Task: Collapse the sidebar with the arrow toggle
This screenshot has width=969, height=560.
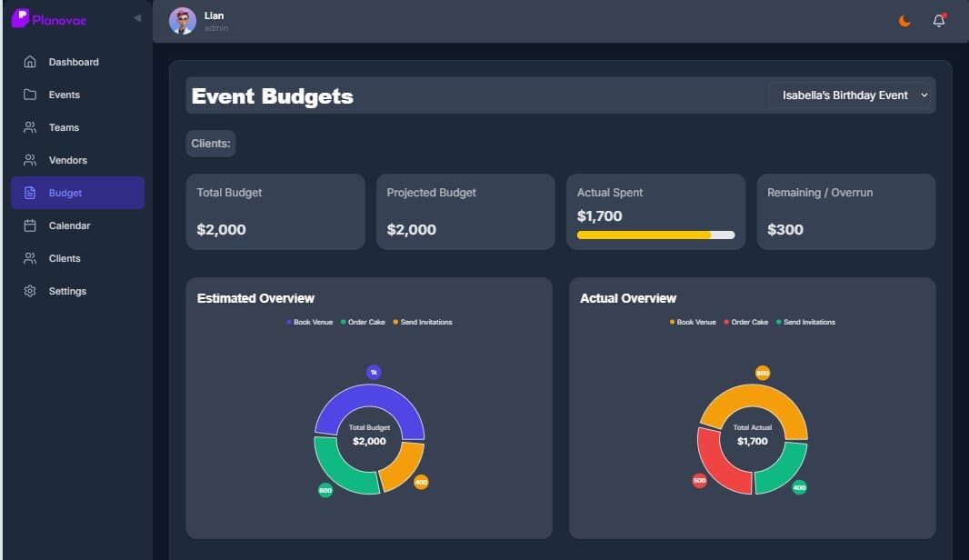Action: point(137,16)
